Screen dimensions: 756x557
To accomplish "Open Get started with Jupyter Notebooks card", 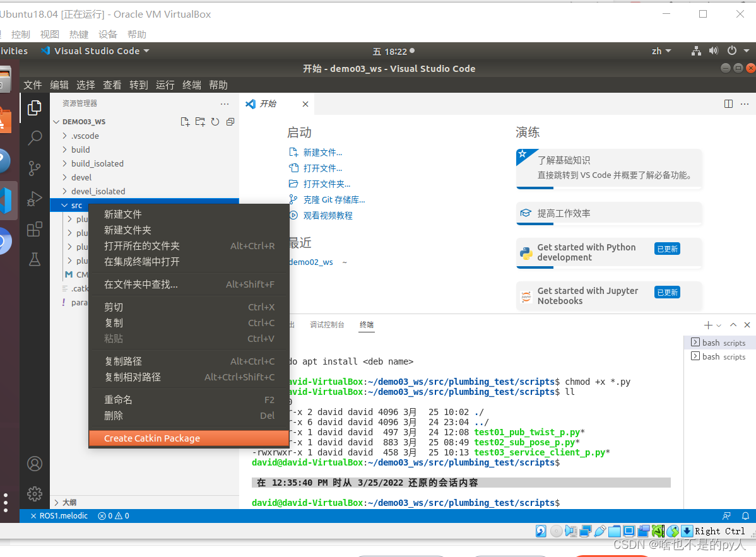I will [609, 296].
